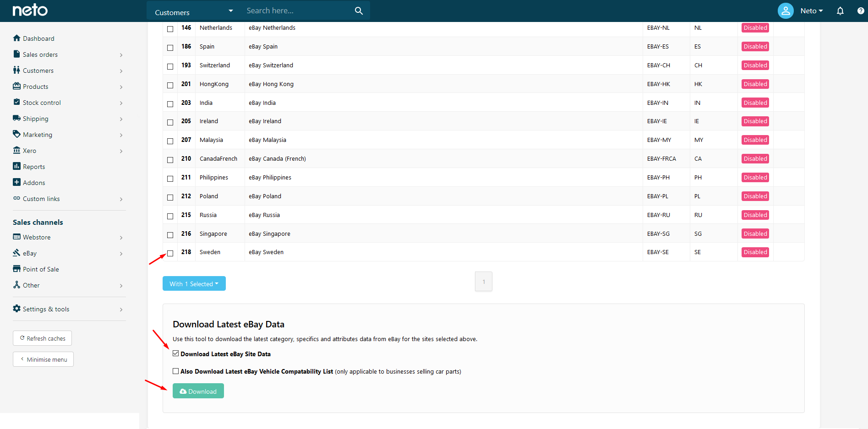Screen dimensions: 868x429
Task: Click the search magnifier icon
Action: 359,11
